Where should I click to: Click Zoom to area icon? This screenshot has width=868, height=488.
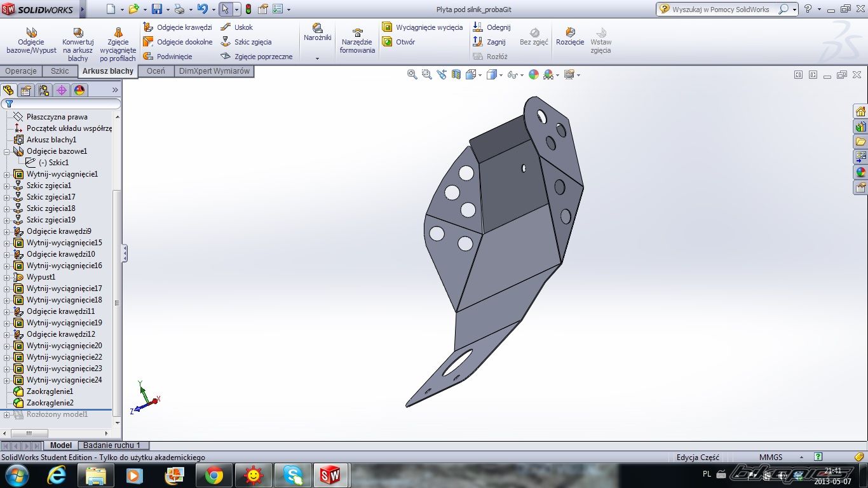(427, 74)
